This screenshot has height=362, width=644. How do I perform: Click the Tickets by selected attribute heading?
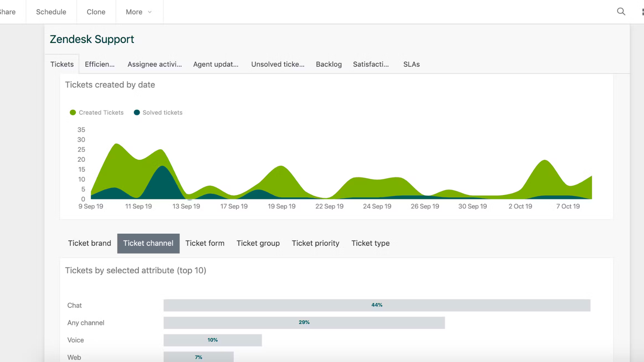click(136, 270)
